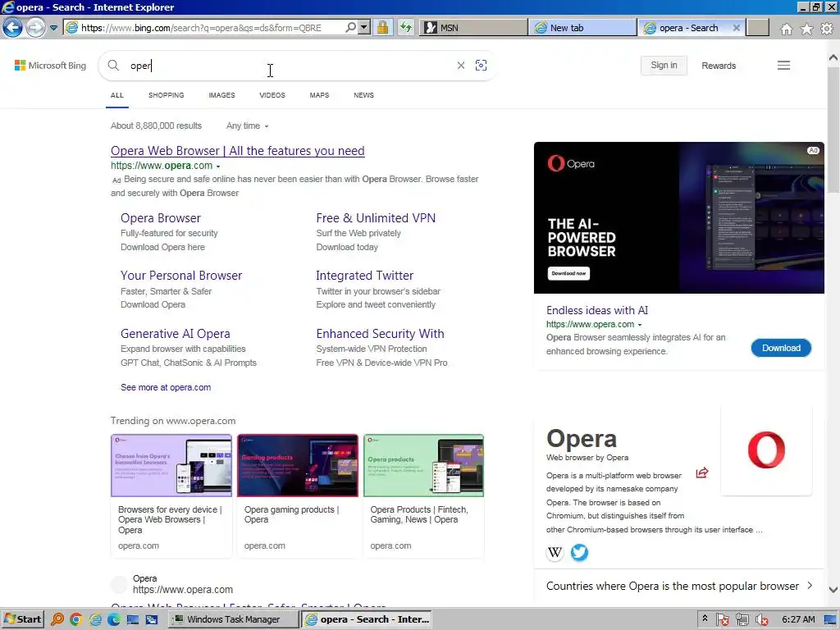Open Opera Web Browser All the features link
This screenshot has height=630, width=840.
(x=237, y=151)
